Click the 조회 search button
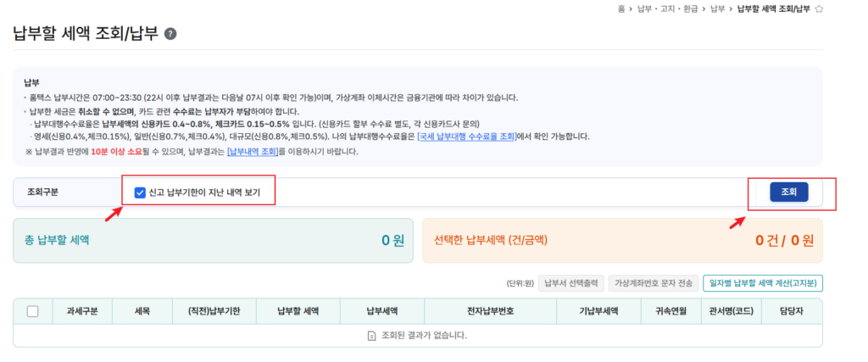This screenshot has width=868, height=362. coord(789,192)
